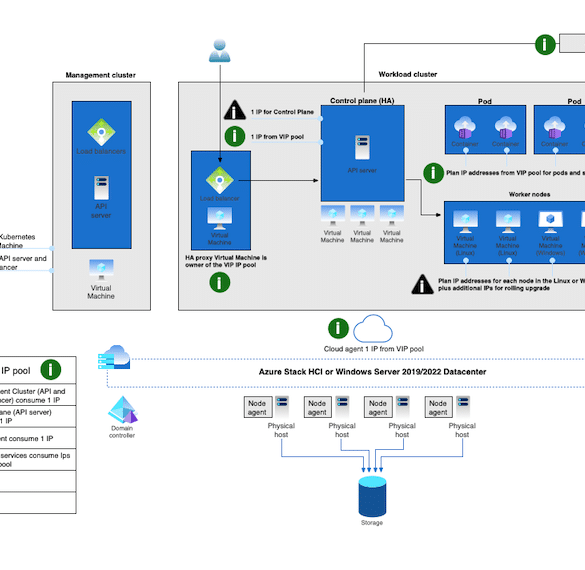Click the 'consume 1 IP' table row for the cluster

(x=38, y=395)
